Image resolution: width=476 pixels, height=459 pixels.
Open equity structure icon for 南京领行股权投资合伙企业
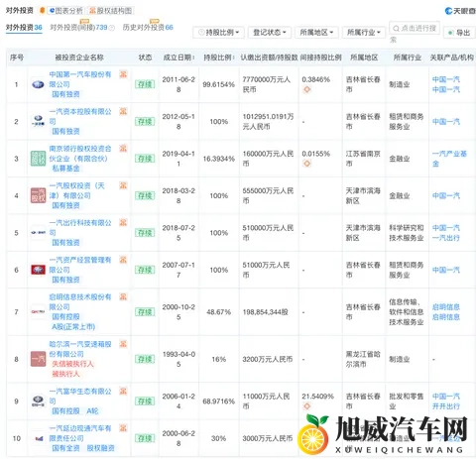123,148
